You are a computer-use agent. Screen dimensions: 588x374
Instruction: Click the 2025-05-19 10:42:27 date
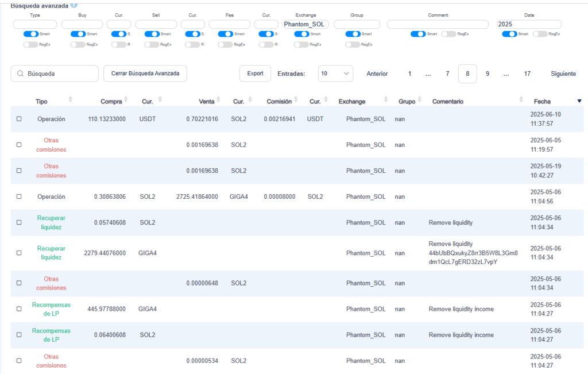pos(546,171)
